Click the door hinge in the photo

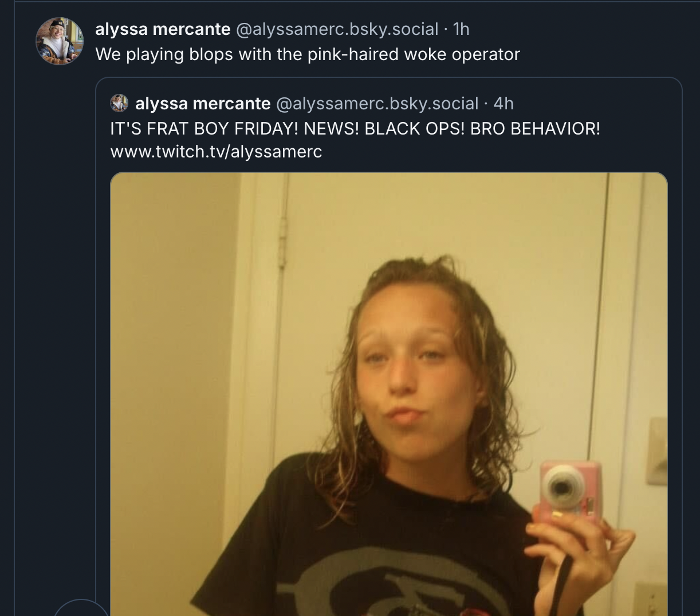(281, 244)
